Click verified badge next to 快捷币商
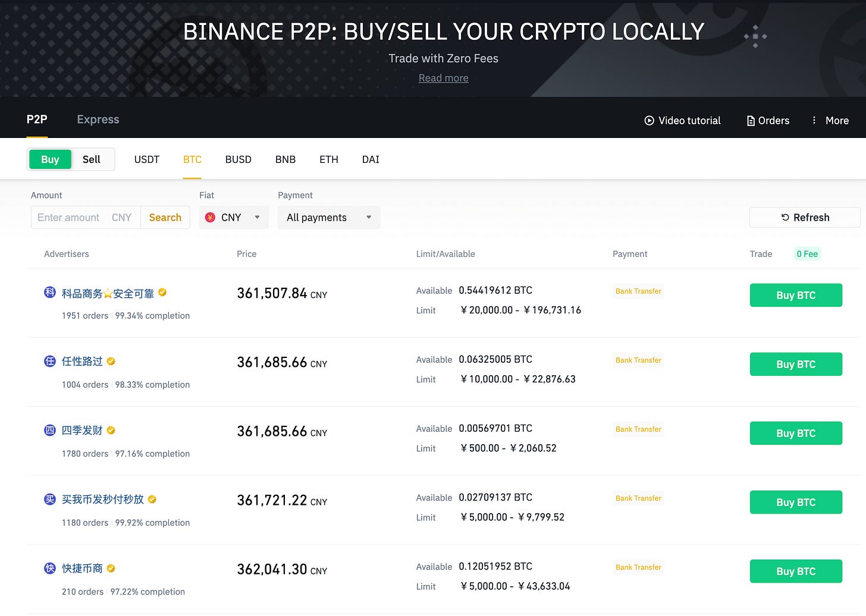 point(111,568)
